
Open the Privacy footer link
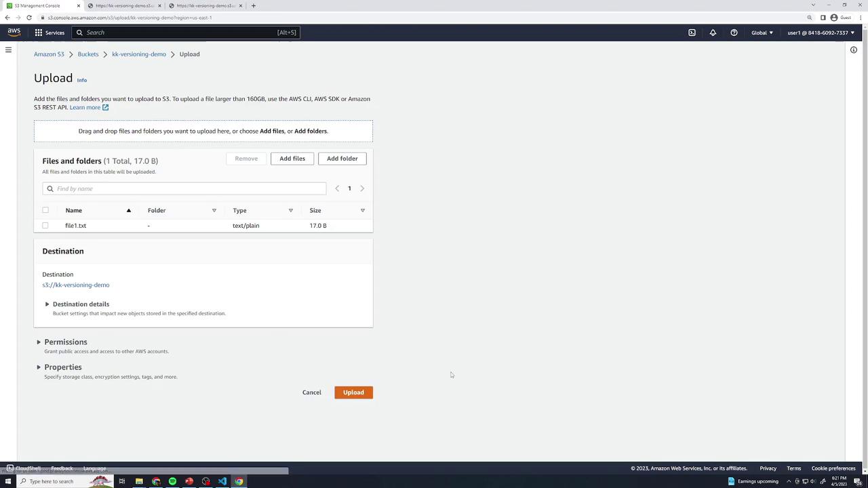coord(768,468)
